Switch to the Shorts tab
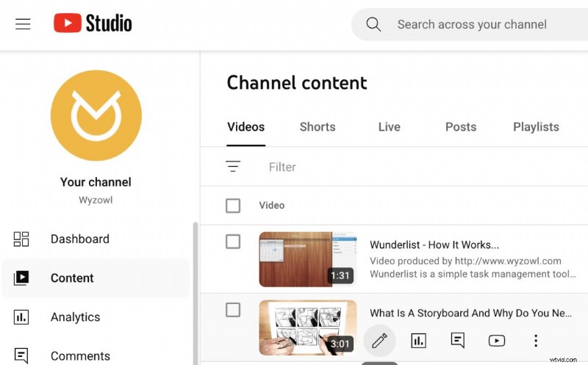 [x=318, y=127]
